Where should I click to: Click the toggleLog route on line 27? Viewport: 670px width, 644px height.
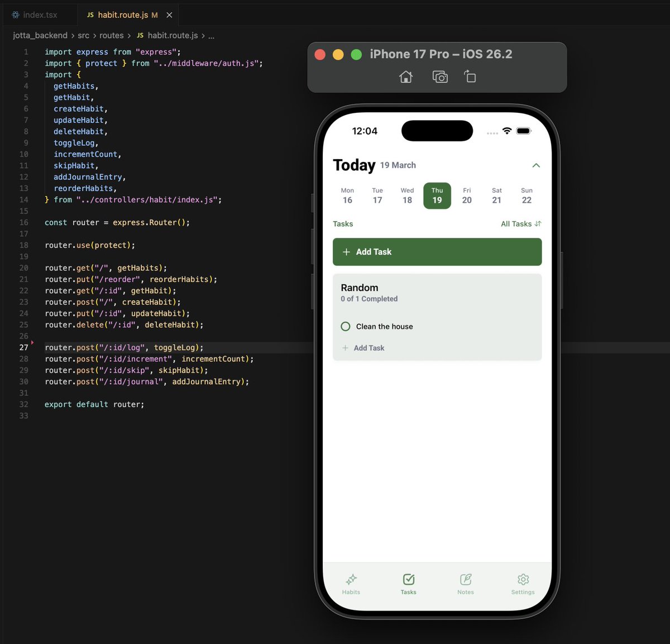point(124,347)
